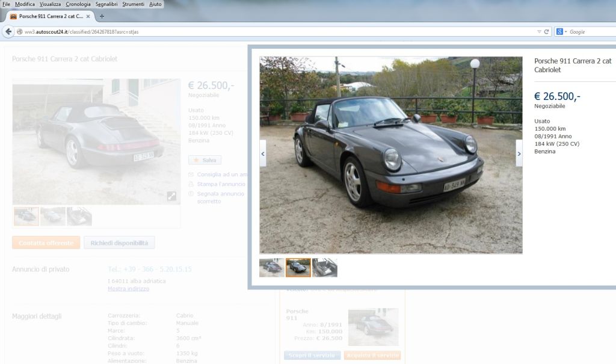Click the site identity globe icon
This screenshot has width=616, height=364.
coord(20,31)
